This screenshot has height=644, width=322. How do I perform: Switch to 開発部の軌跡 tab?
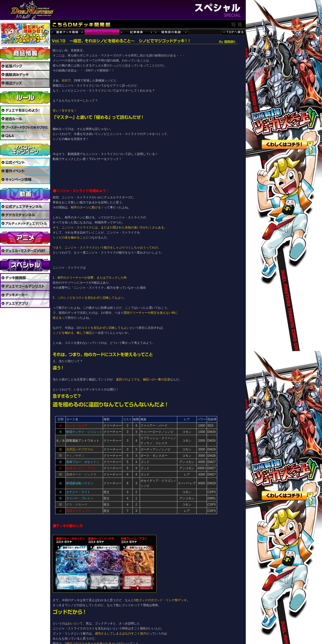tap(171, 32)
